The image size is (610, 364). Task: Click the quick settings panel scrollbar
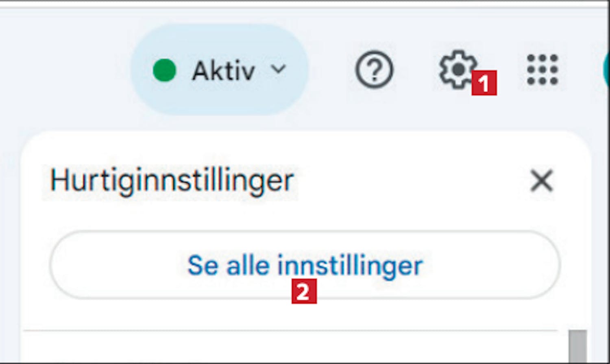[577, 346]
